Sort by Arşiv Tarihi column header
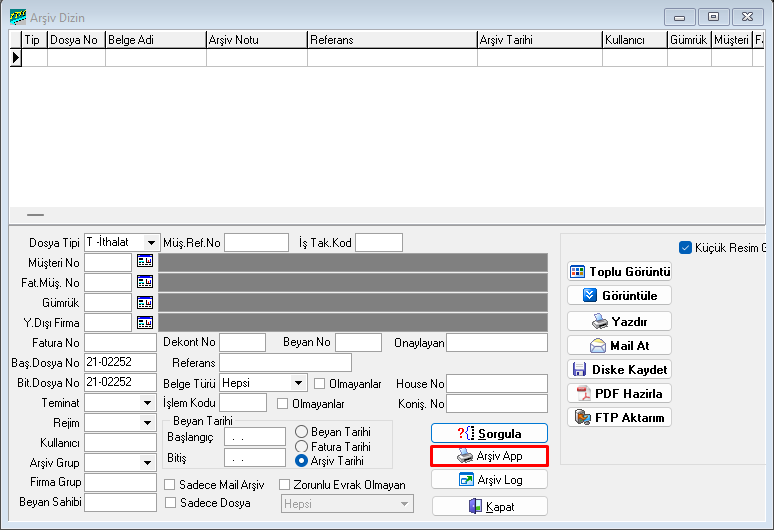 [x=540, y=40]
